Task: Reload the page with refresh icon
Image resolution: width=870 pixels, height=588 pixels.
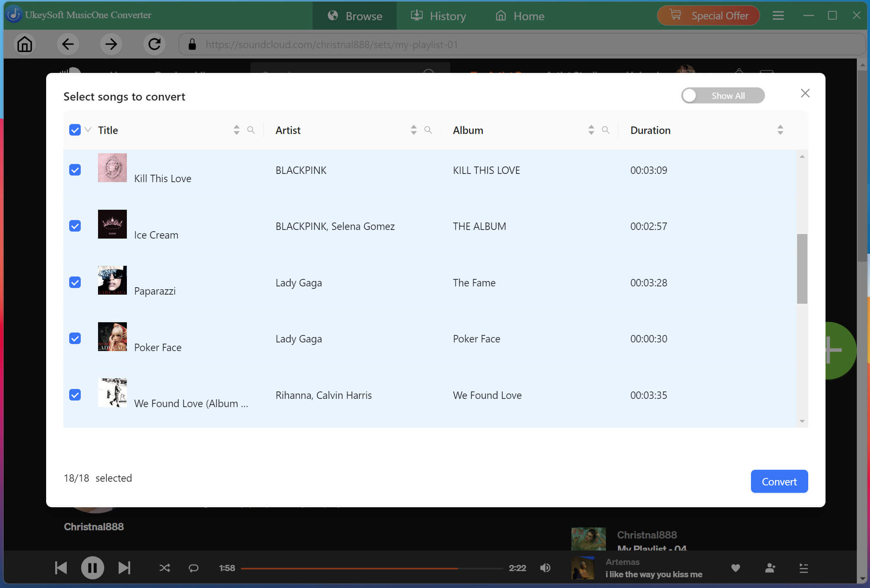Action: [154, 44]
